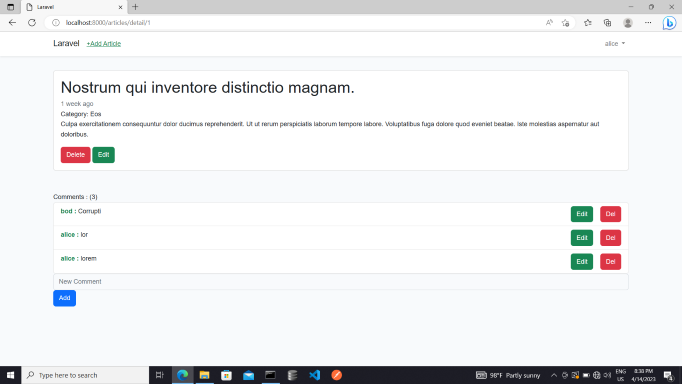Open the clock and calendar

coord(643,375)
